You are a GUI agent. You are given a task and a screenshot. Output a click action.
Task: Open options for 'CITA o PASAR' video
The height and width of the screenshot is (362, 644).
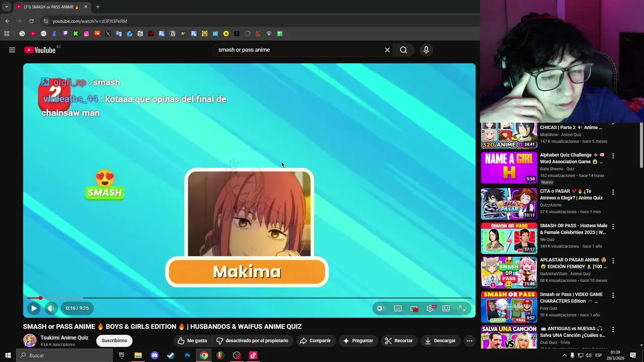(x=613, y=192)
